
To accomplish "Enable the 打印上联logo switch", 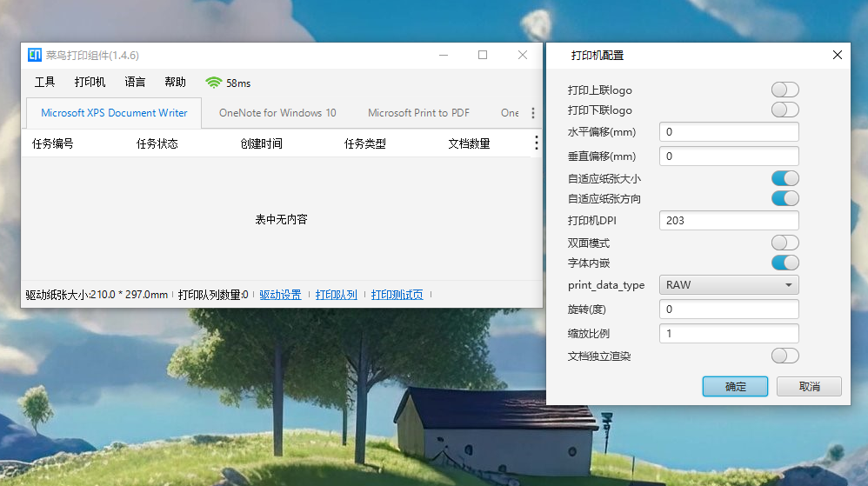I will pos(784,90).
